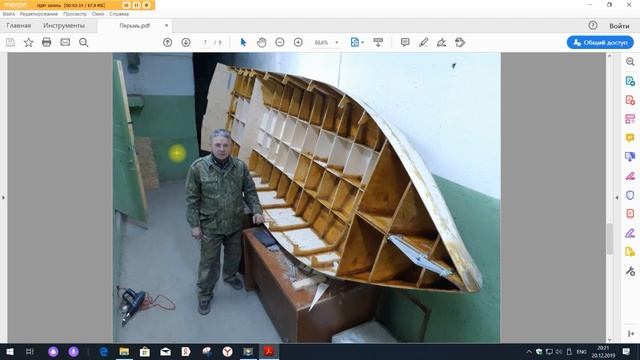Open the Просмотр menu
The image size is (640, 360).
[75, 14]
